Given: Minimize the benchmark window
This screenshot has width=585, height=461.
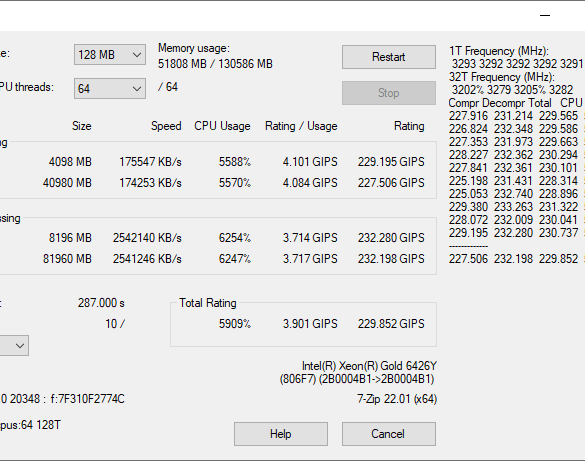Looking at the screenshot, I should (x=545, y=15).
